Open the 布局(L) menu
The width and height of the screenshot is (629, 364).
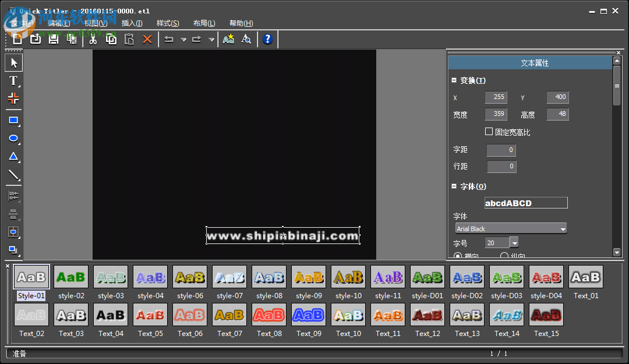[x=204, y=23]
